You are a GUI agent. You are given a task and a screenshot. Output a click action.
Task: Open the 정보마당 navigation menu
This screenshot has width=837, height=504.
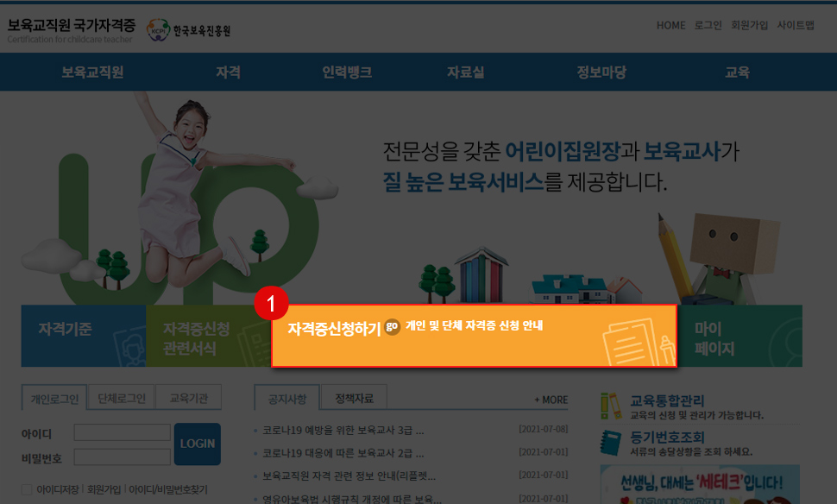tap(603, 72)
